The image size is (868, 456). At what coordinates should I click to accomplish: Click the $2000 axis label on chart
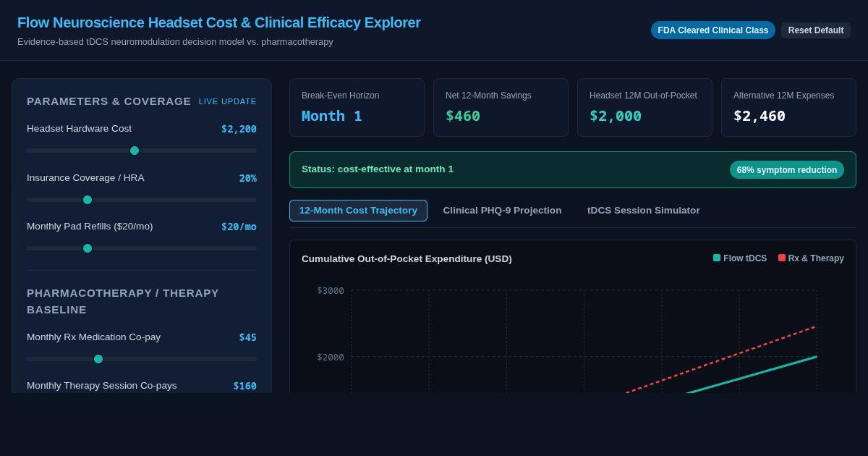coord(331,357)
